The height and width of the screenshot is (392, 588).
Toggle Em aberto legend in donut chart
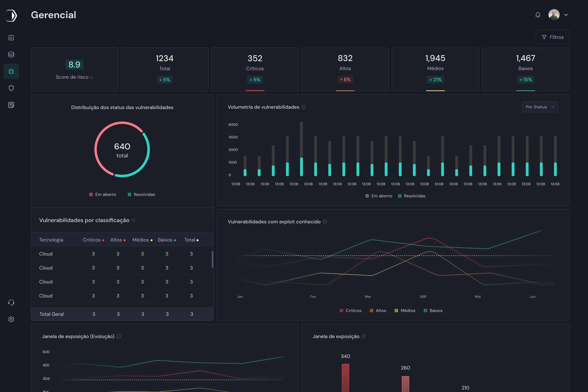click(x=103, y=195)
